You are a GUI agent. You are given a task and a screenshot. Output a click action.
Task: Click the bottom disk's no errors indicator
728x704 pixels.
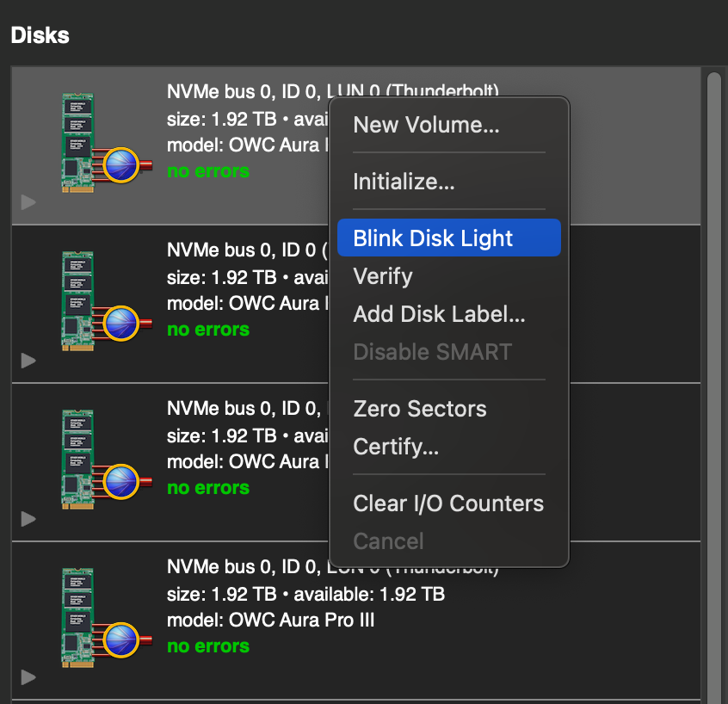[207, 646]
